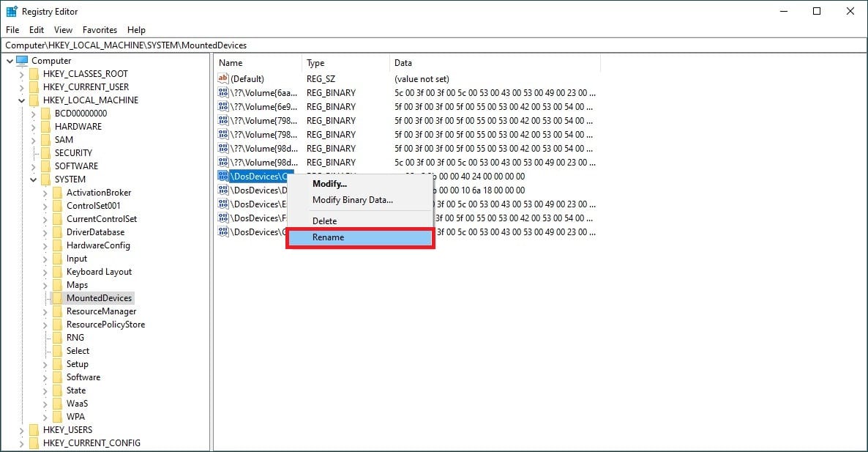Select the RNG key
Image resolution: width=868 pixels, height=452 pixels.
click(x=75, y=338)
